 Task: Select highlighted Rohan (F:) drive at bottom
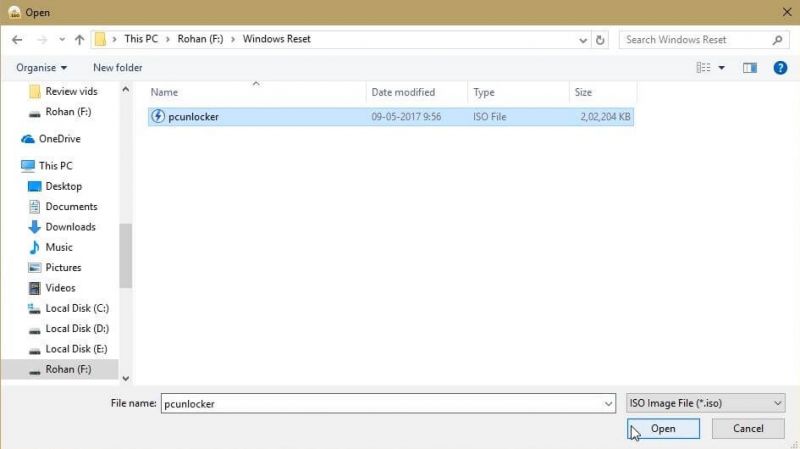coord(60,369)
